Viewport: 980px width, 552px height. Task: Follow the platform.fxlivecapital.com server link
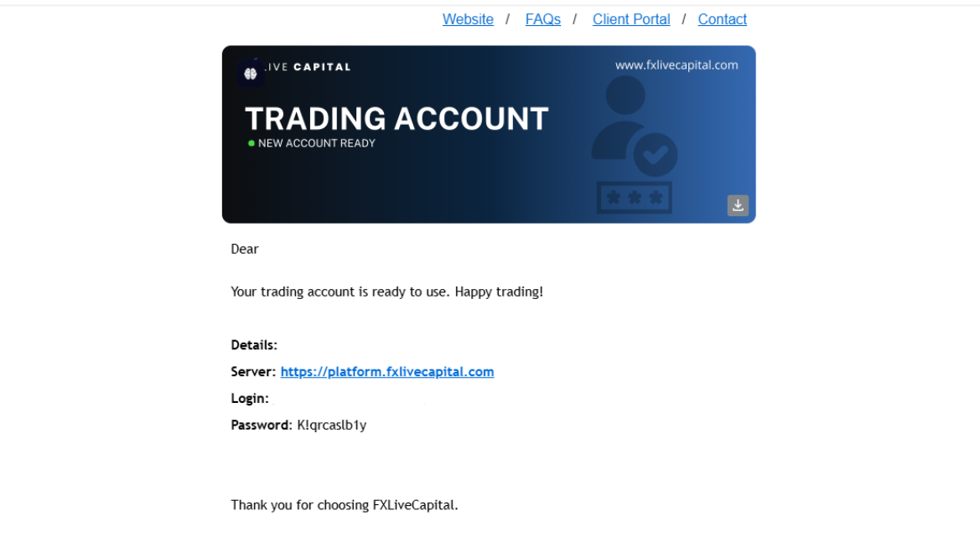(386, 372)
